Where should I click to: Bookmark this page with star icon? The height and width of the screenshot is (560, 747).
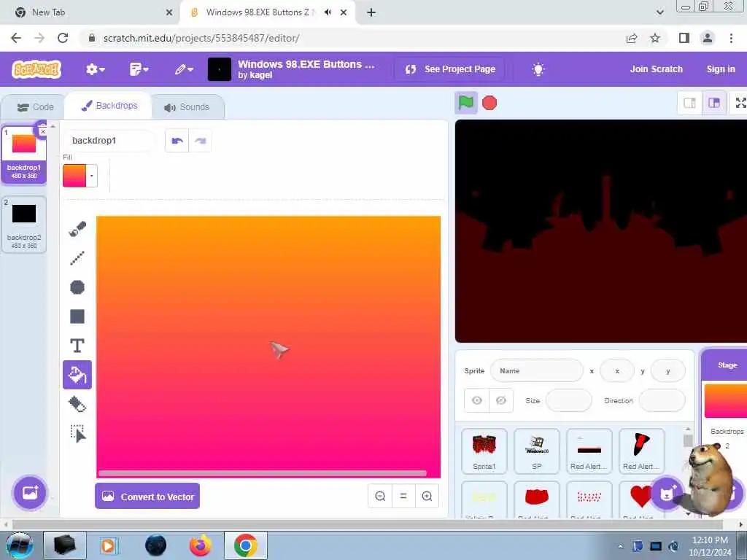tap(655, 38)
